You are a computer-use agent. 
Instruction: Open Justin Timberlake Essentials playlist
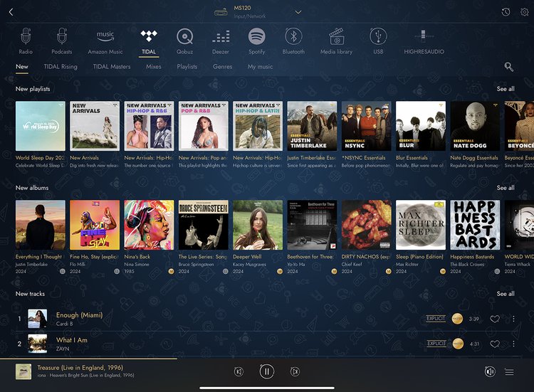pos(312,126)
